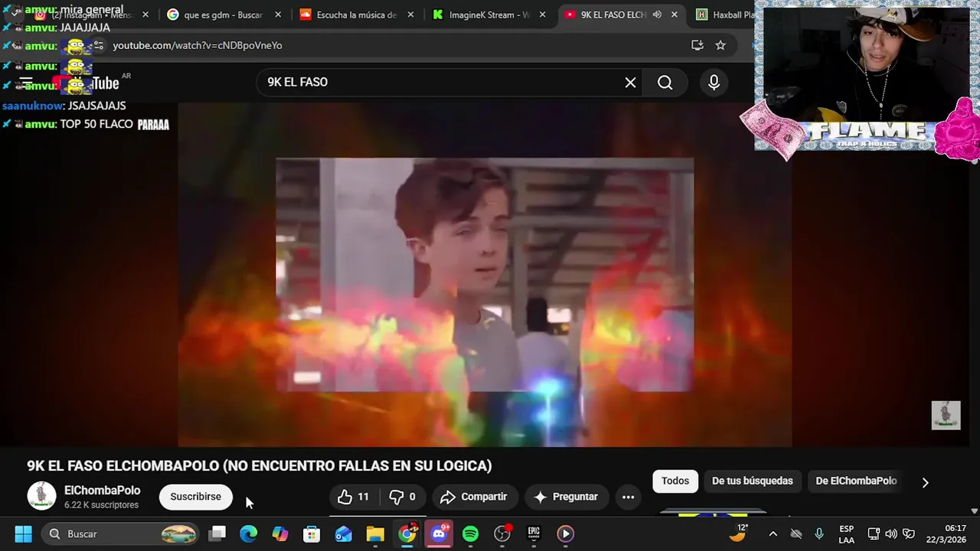This screenshot has width=980, height=551.
Task: Open Microsoft Edge from taskbar
Action: (x=249, y=533)
